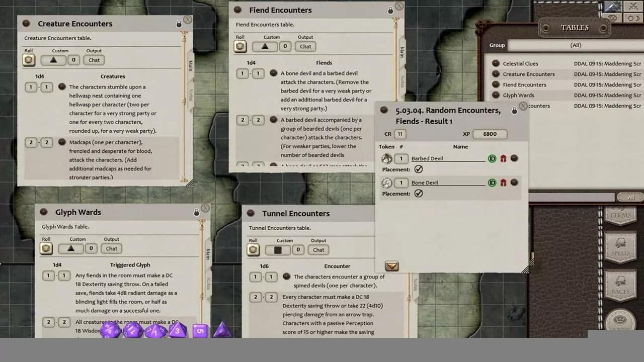Viewport: 644px width, 362px height.
Task: Switch to Notes tab in Fiend Encounters
Action: 403,80
